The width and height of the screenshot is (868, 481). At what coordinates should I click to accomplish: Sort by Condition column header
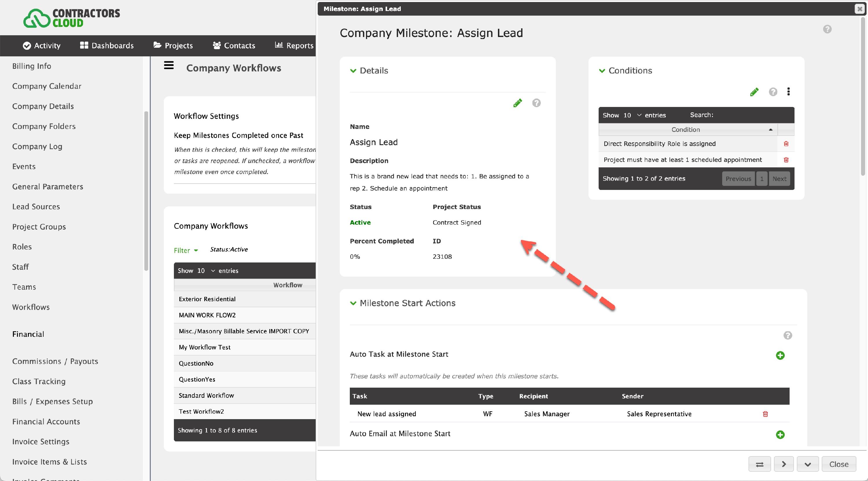point(688,129)
